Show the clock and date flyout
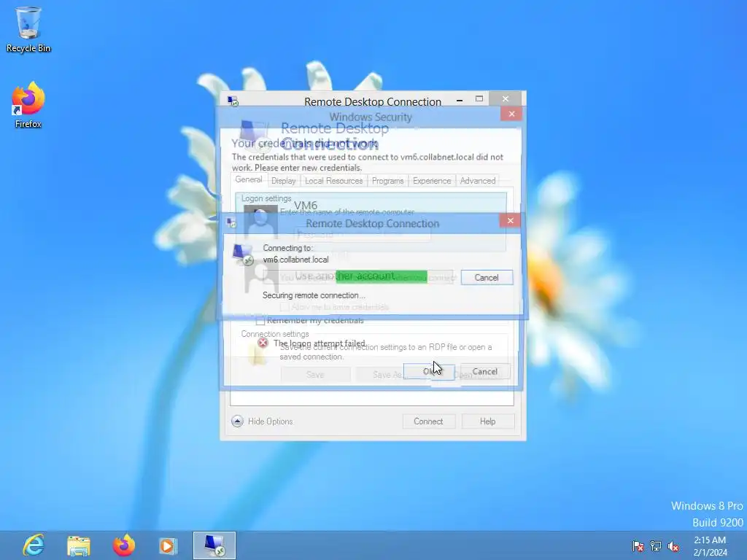 (x=710, y=545)
